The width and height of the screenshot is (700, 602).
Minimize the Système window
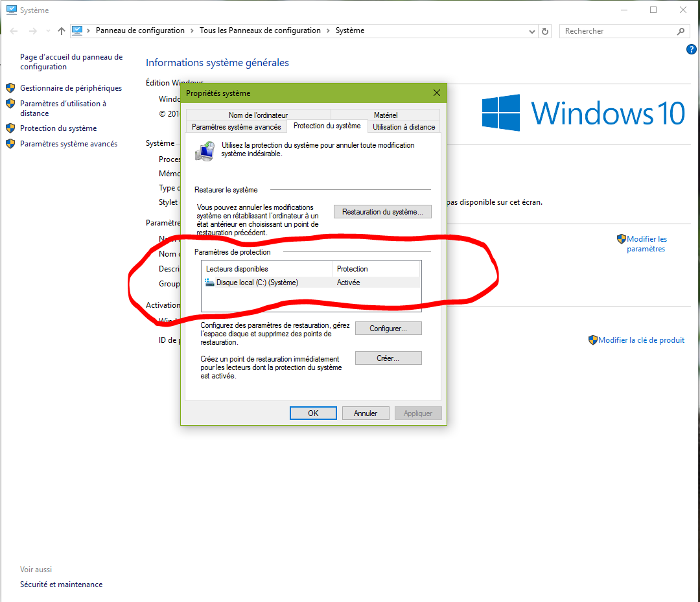pos(624,10)
